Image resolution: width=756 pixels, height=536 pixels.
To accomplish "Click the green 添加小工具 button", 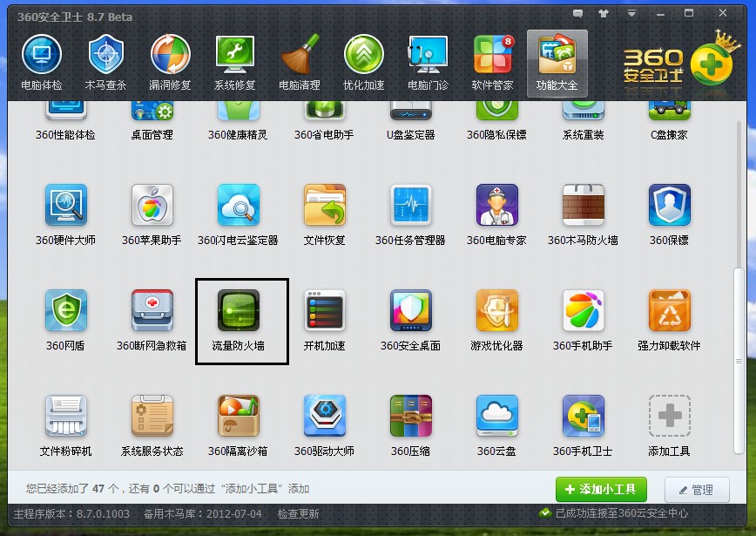I will [x=601, y=489].
